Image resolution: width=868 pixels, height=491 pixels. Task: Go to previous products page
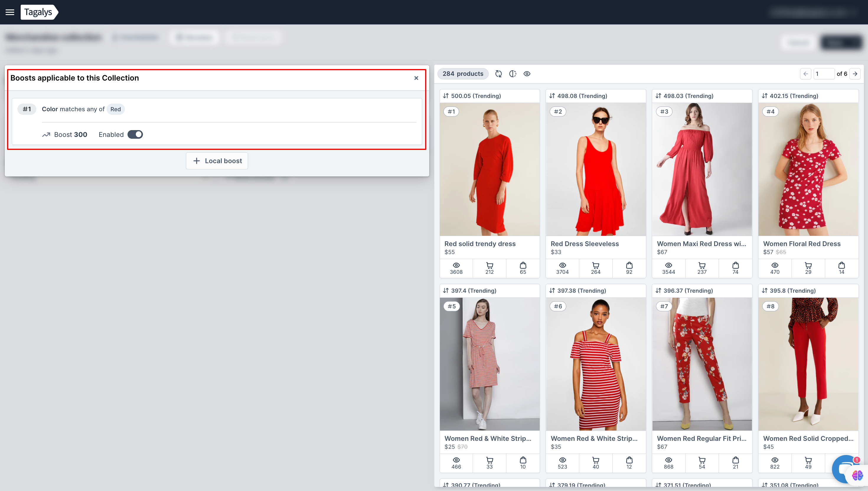806,74
